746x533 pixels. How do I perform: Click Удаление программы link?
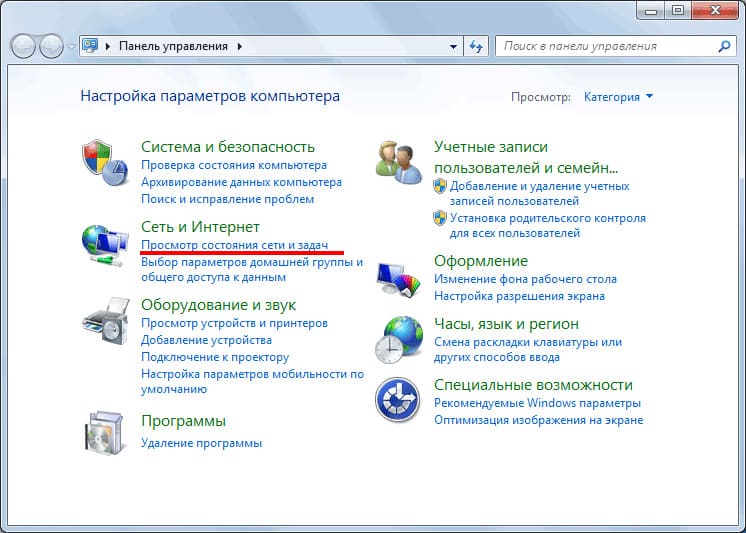coord(202,443)
